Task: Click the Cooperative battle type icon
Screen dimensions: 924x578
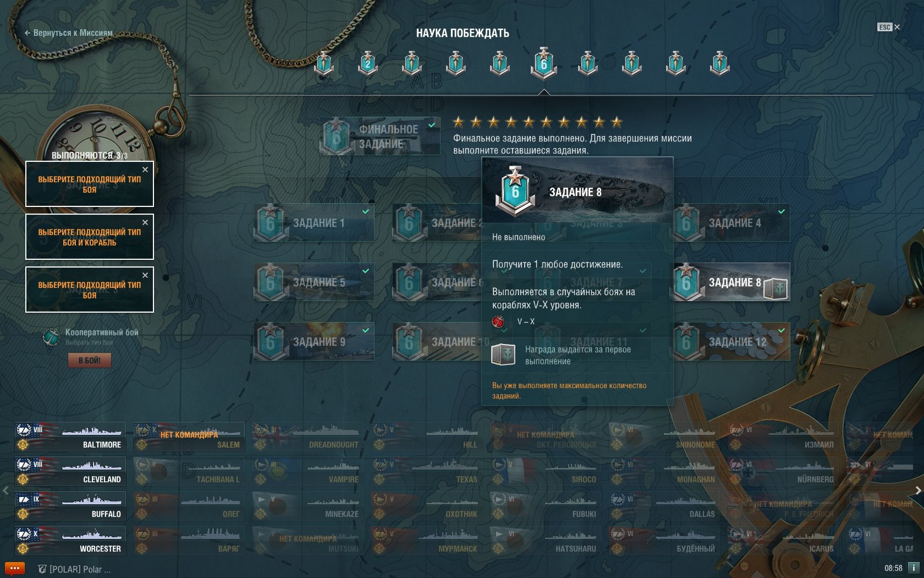Action: click(52, 336)
